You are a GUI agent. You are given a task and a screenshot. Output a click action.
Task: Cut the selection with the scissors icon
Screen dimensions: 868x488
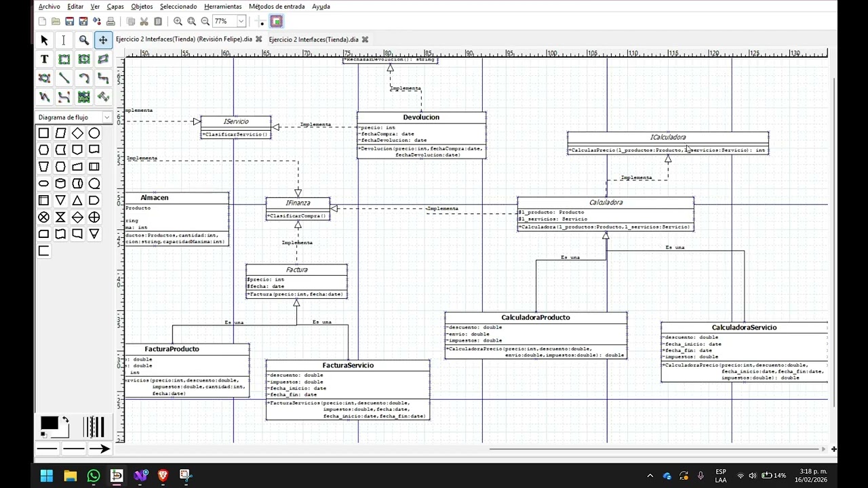144,22
